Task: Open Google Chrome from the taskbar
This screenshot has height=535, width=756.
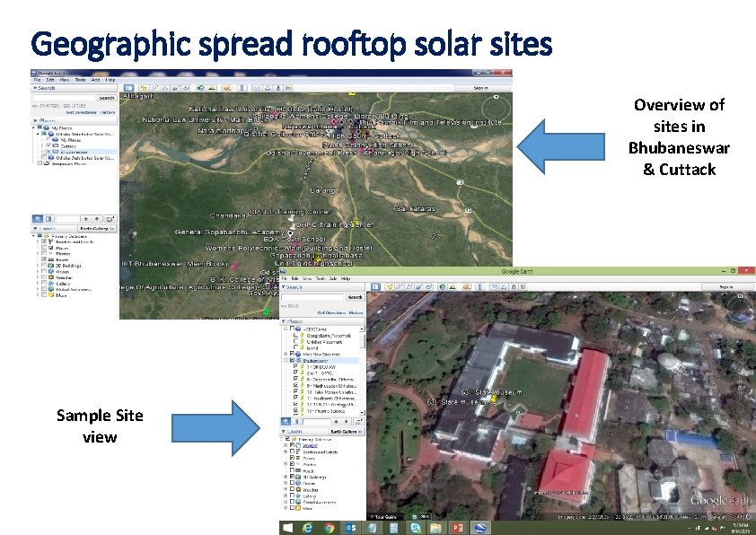Action: [x=330, y=528]
